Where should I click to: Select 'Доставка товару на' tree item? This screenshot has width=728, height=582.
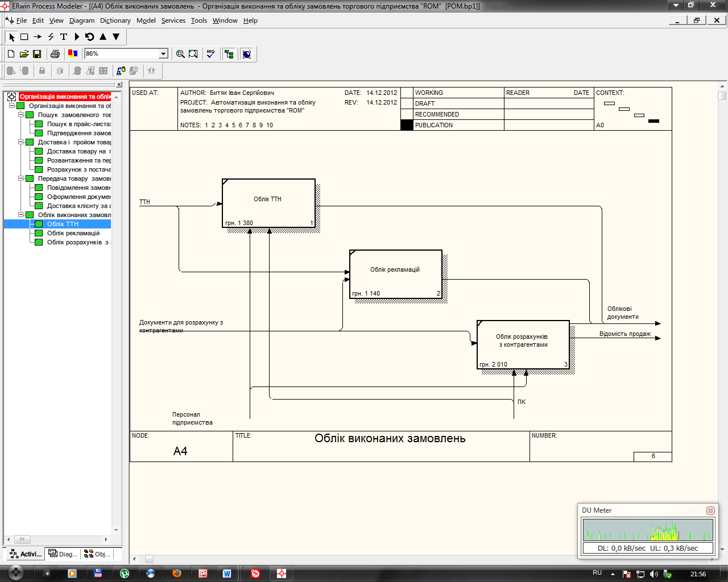pyautogui.click(x=78, y=151)
